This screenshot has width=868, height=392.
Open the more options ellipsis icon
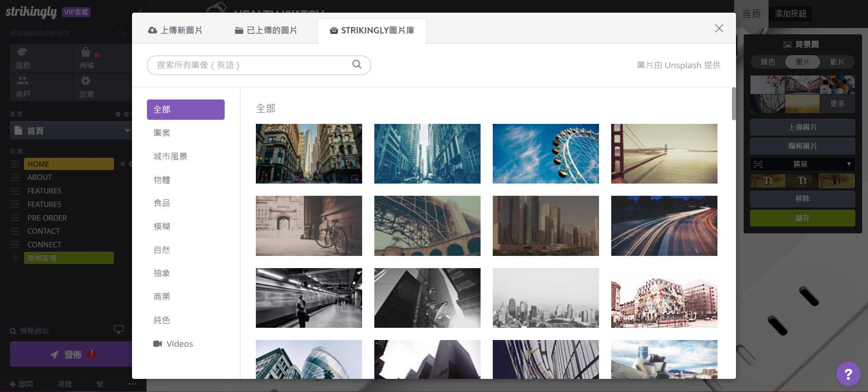(x=132, y=384)
